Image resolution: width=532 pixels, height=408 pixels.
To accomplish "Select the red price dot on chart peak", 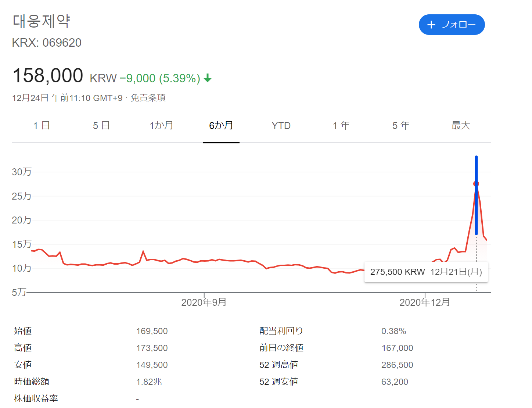I will pos(476,183).
